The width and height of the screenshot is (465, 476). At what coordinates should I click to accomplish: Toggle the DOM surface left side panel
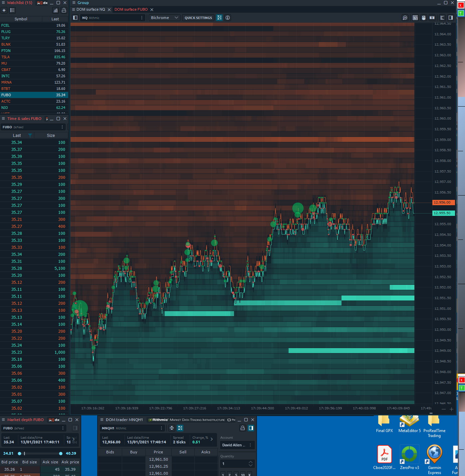75,18
